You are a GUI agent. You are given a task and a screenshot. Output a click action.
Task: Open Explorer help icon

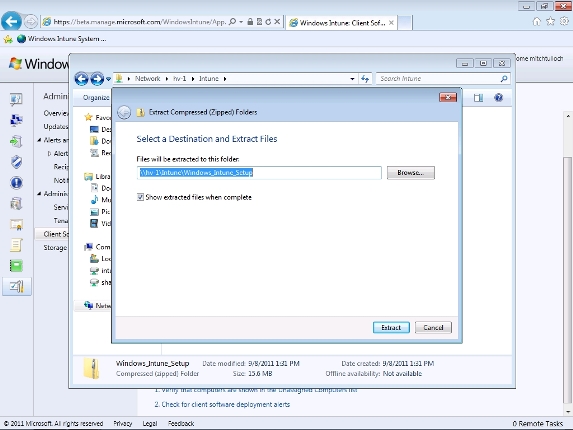[x=498, y=98]
